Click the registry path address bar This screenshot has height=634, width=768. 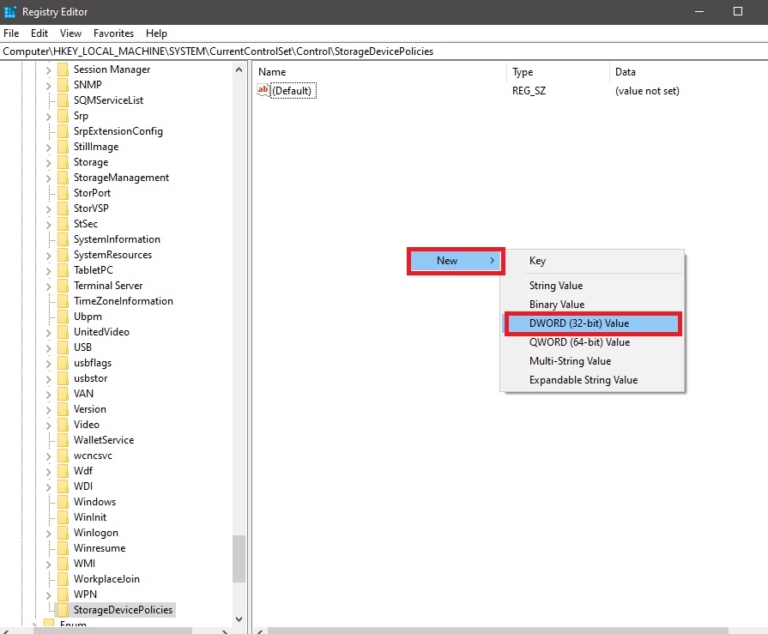click(384, 51)
